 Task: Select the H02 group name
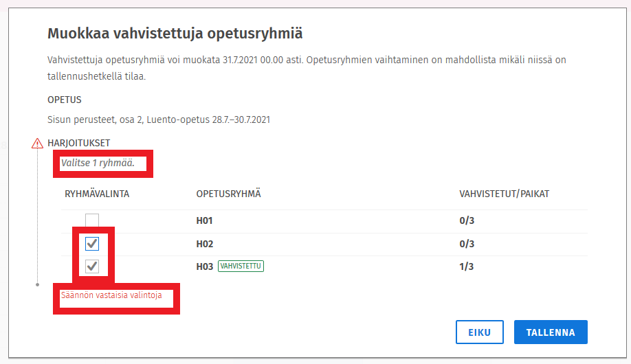click(205, 244)
